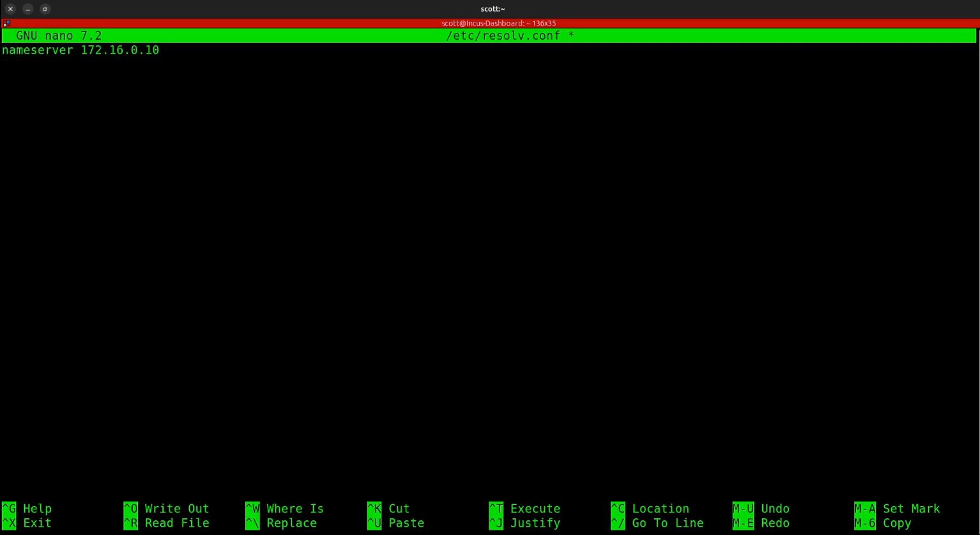This screenshot has width=980, height=535.
Task: Click the terminal split icon in red bar
Action: pos(6,23)
